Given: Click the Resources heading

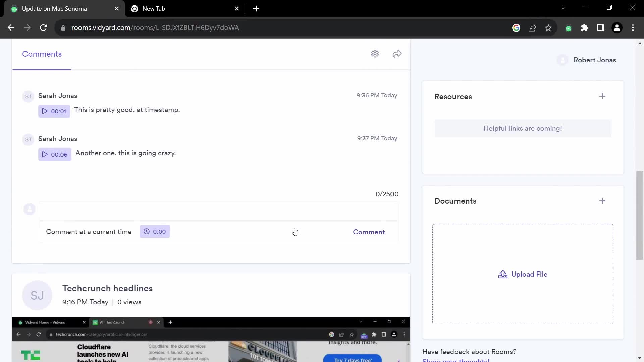Looking at the screenshot, I should click(x=453, y=97).
